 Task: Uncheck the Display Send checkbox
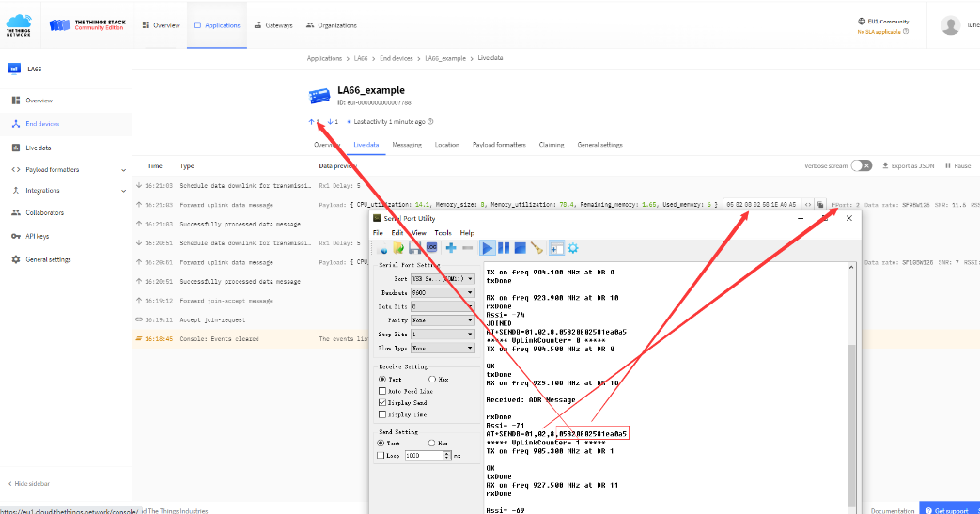(x=382, y=403)
